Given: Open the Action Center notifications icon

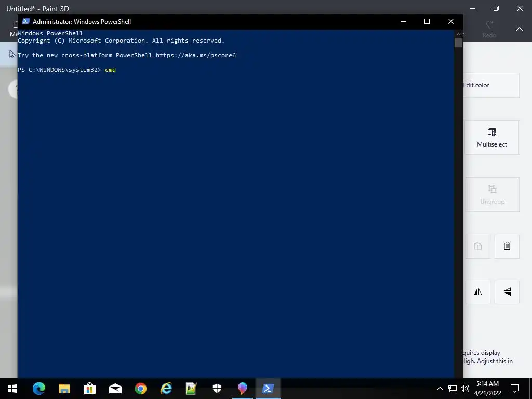Looking at the screenshot, I should pos(515,389).
